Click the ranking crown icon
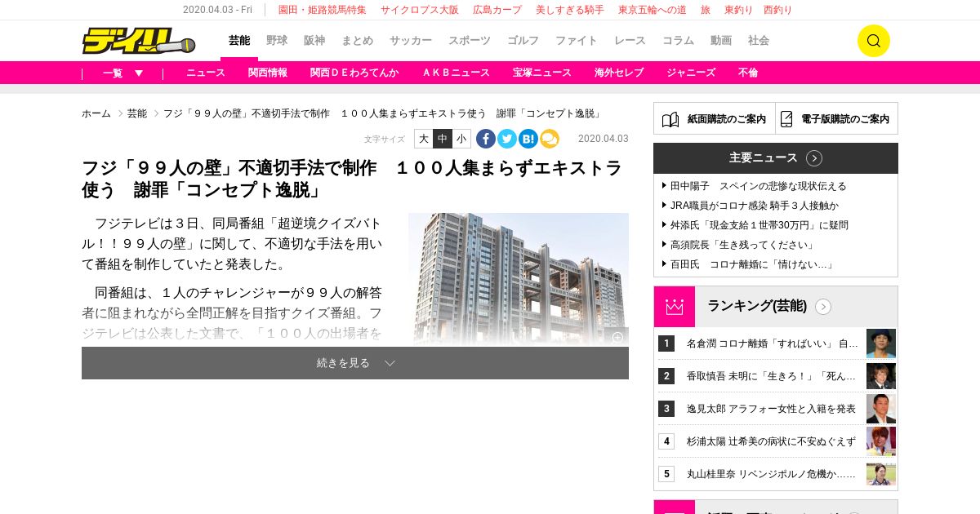This screenshot has width=980, height=514. (x=674, y=307)
